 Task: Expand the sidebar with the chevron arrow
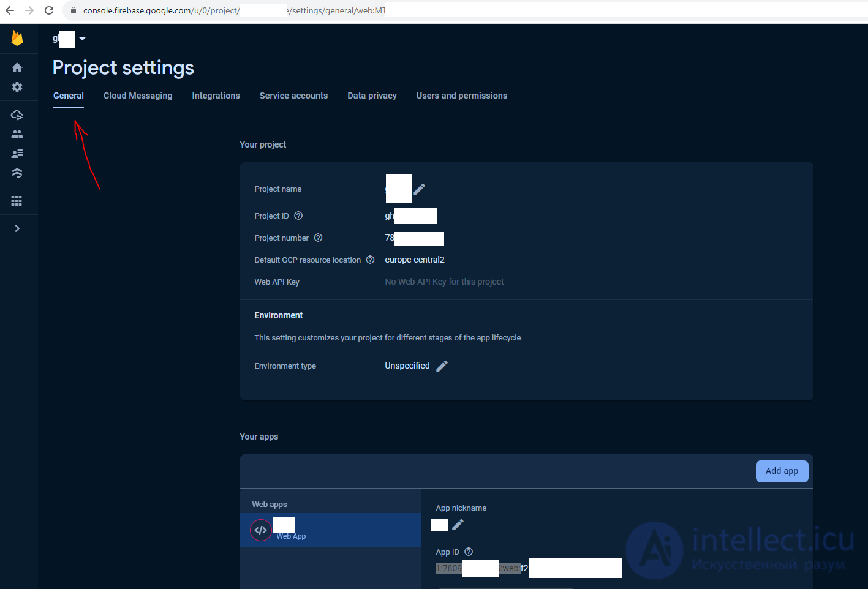click(x=17, y=228)
